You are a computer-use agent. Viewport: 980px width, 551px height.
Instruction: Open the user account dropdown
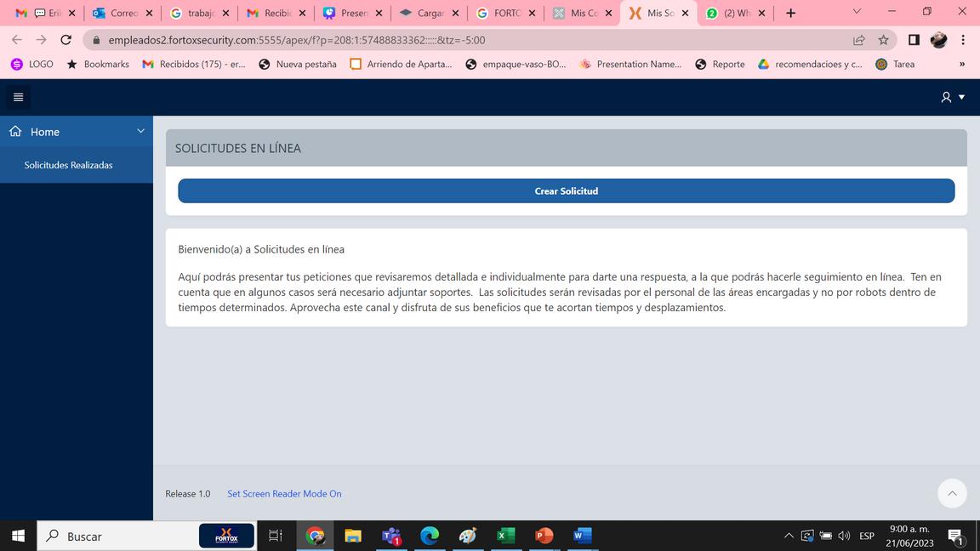(953, 98)
